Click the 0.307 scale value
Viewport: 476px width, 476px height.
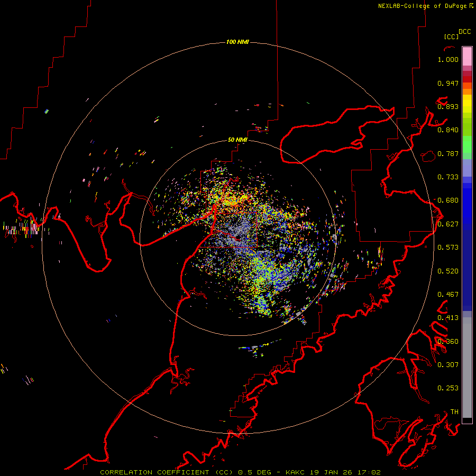(448, 364)
